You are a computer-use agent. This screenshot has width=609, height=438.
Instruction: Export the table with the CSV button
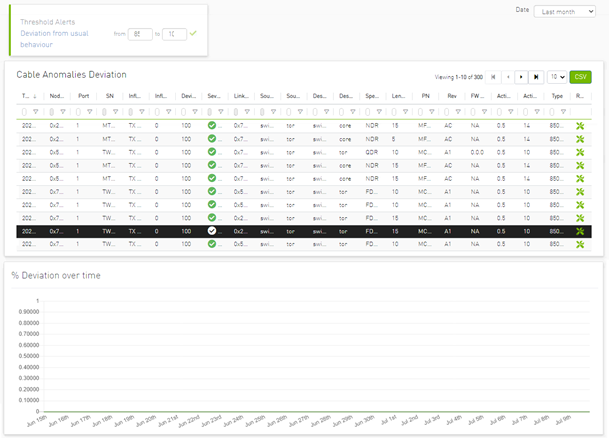pos(581,76)
